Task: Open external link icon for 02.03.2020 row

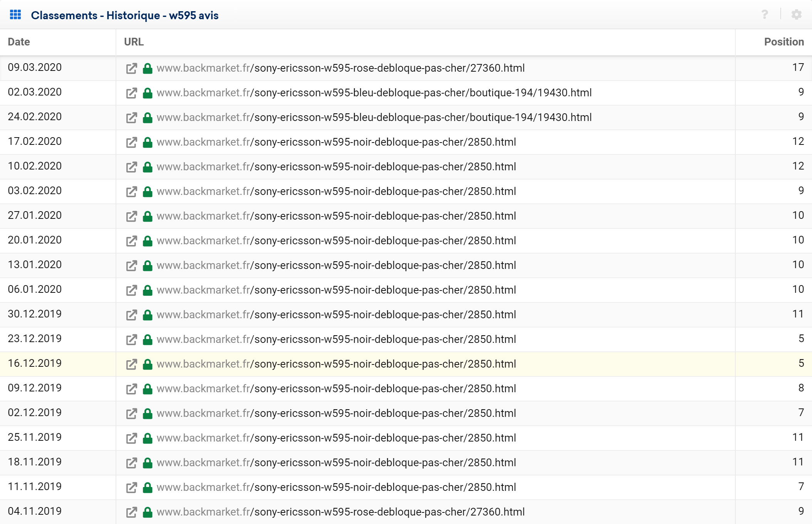Action: 131,93
